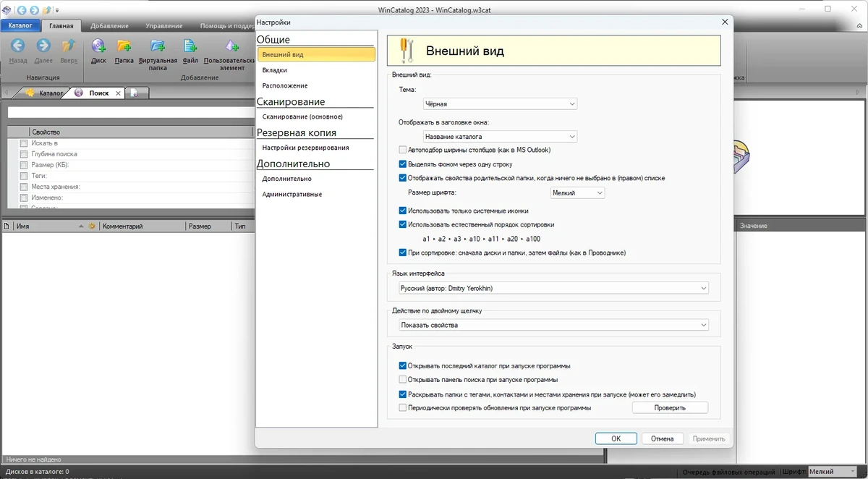Check the Теги property box
This screenshot has width=868, height=479.
point(24,176)
